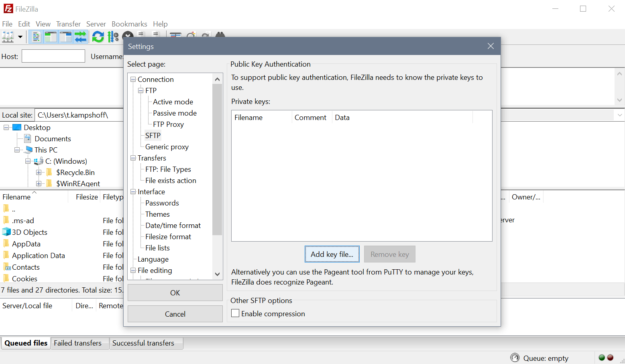Open the Transfer menu
Image resolution: width=625 pixels, height=364 pixels.
(x=68, y=24)
